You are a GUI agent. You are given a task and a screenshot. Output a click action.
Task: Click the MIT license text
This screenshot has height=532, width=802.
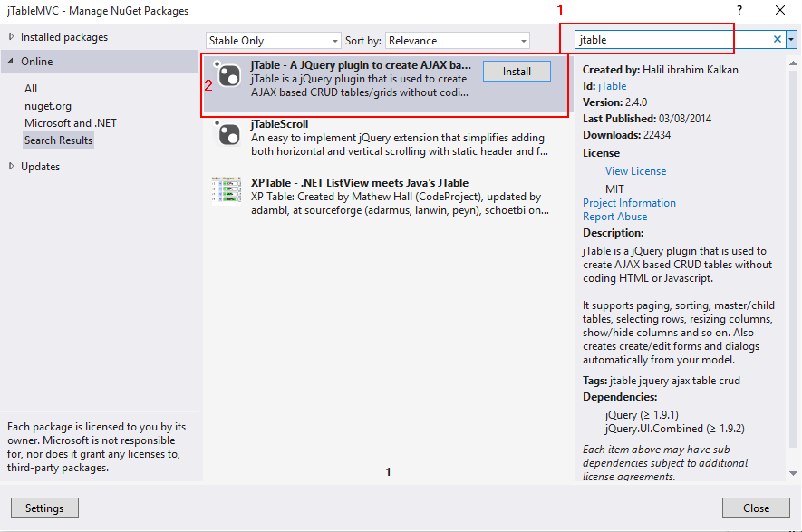(614, 189)
